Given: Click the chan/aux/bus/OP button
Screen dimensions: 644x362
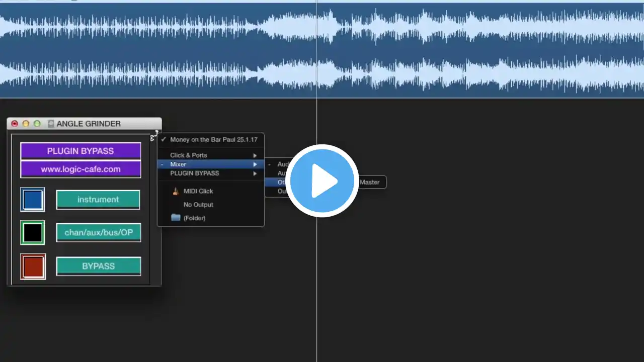Looking at the screenshot, I should (x=99, y=233).
